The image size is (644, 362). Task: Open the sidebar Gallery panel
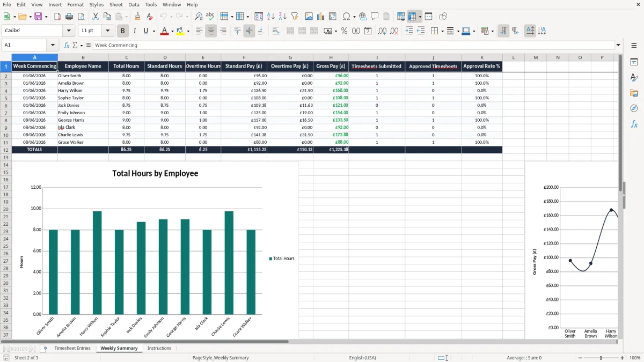tap(634, 93)
